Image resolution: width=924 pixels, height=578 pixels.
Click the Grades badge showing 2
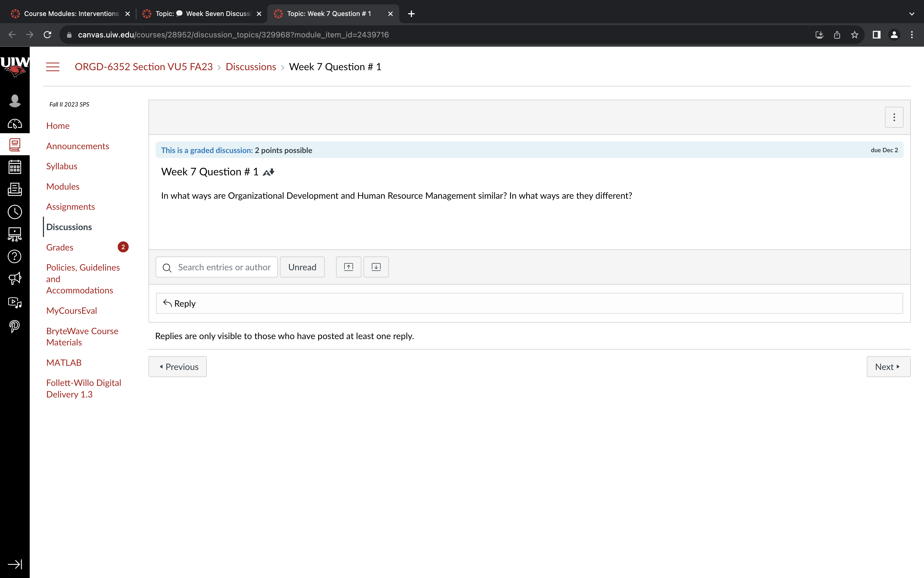123,247
